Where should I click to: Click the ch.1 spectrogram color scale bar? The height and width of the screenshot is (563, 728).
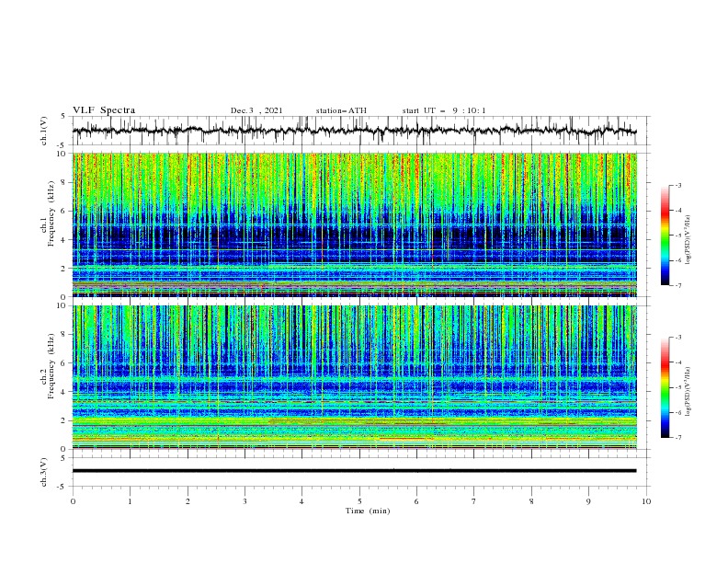pos(665,236)
